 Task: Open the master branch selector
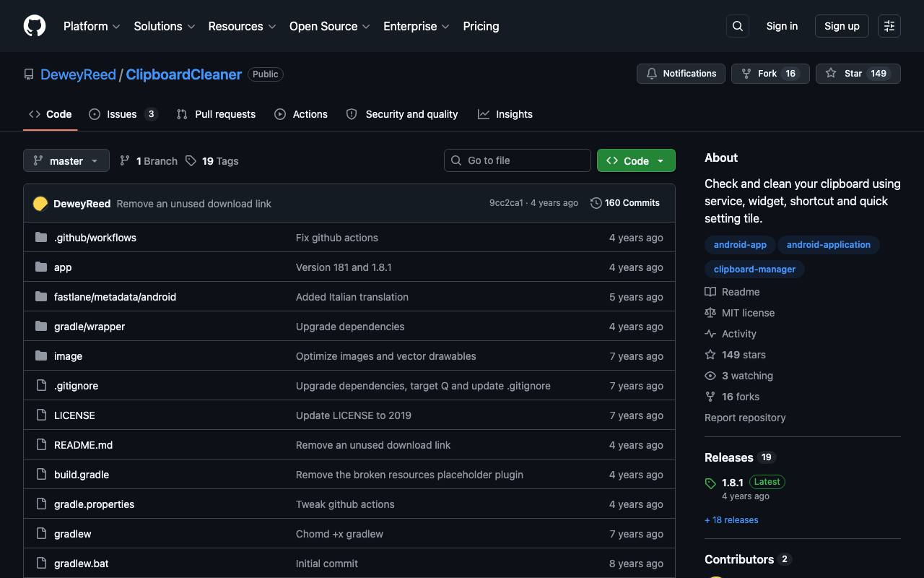click(66, 160)
